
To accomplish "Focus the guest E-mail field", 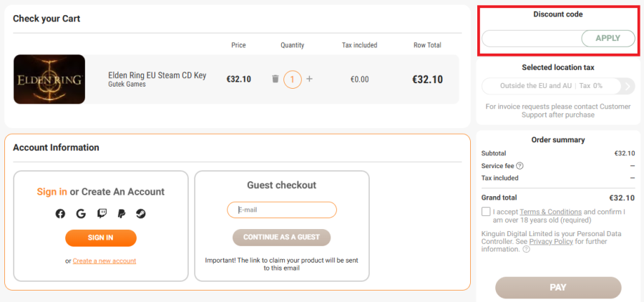I will [282, 210].
